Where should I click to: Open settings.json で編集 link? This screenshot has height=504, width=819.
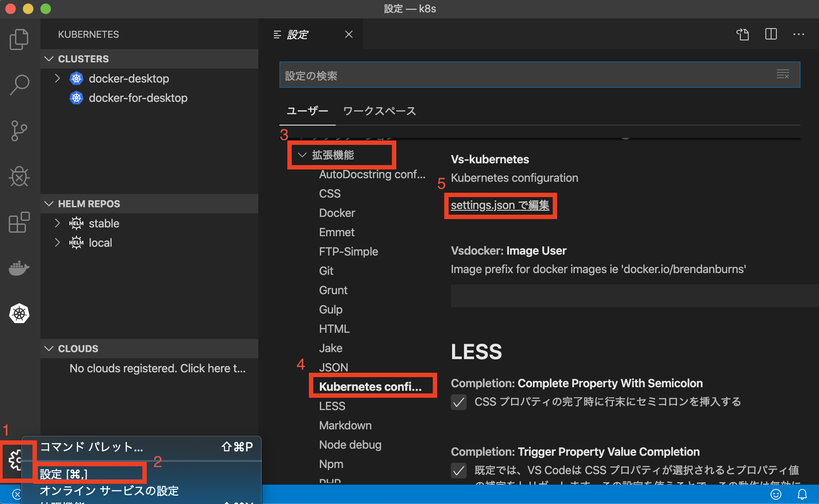(x=500, y=205)
